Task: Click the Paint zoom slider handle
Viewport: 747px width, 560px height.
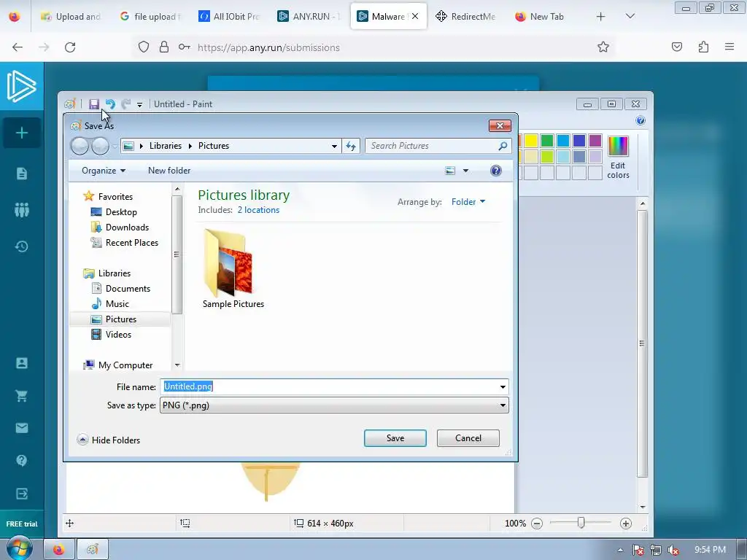Action: 581,523
